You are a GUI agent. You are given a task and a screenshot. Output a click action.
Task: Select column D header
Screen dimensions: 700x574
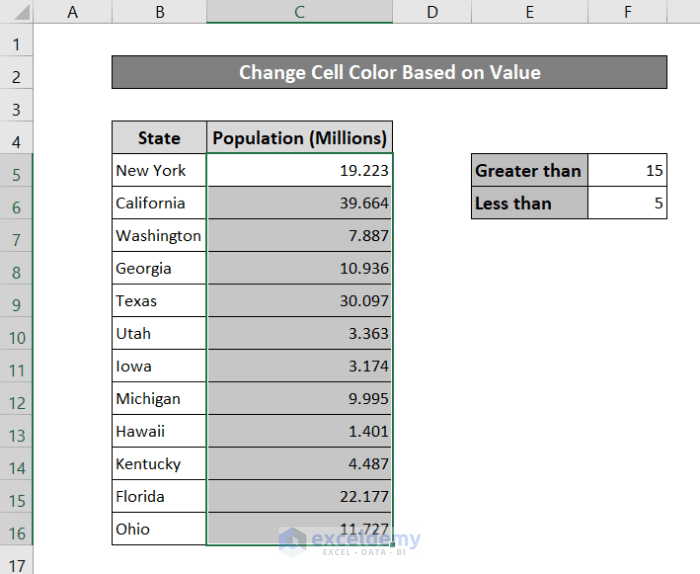(432, 12)
